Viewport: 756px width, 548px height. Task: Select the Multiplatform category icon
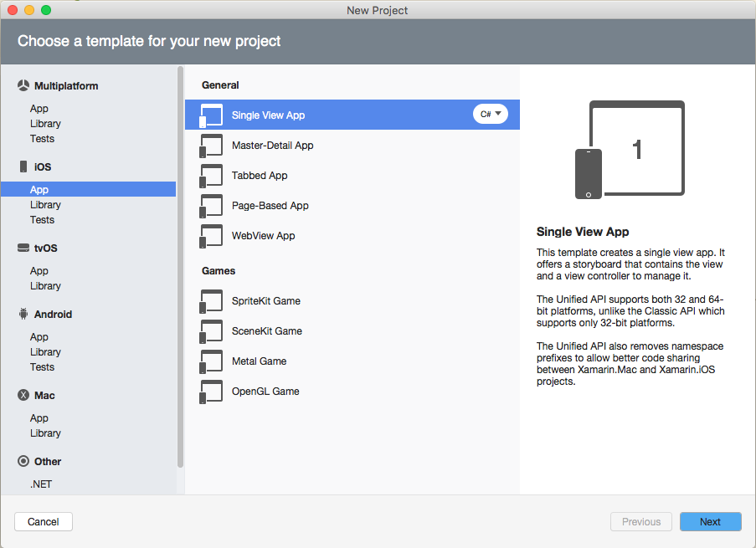(x=22, y=85)
